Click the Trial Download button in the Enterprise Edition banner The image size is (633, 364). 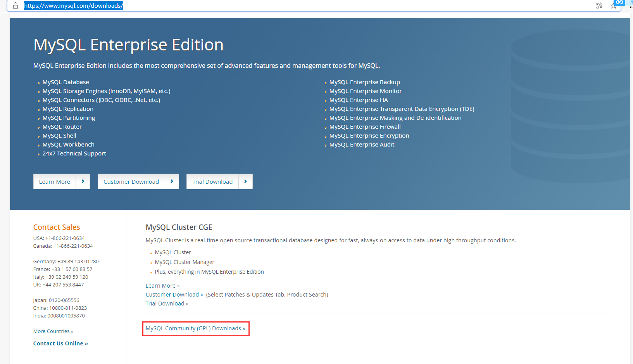219,181
